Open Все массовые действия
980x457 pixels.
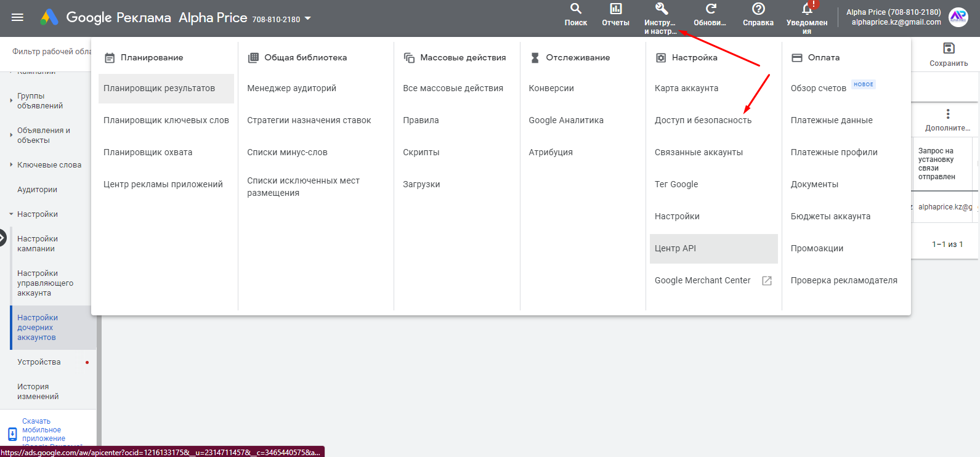pos(453,89)
